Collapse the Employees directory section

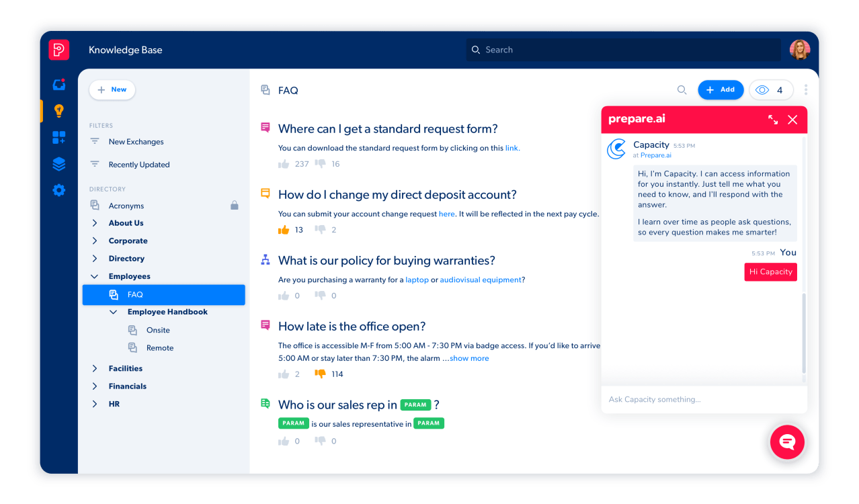(x=94, y=276)
